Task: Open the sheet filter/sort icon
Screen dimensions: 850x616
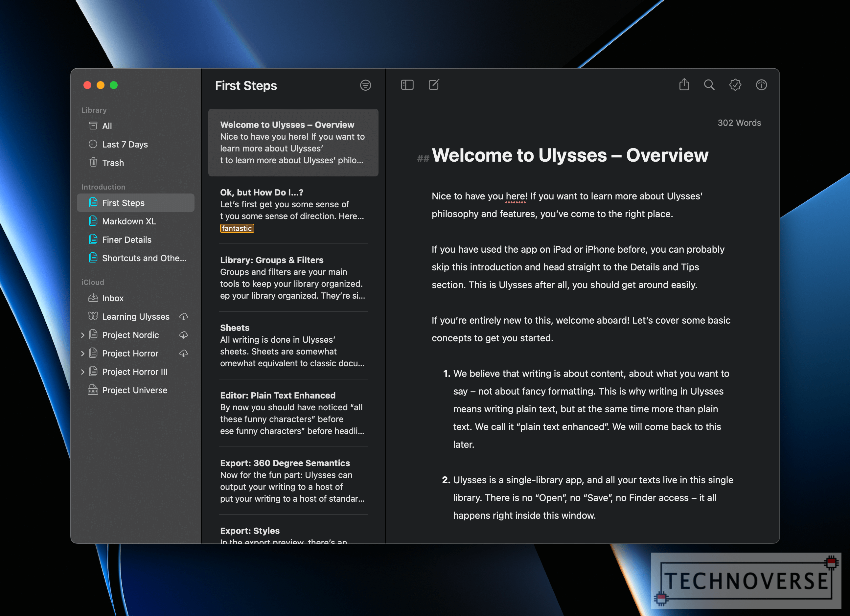Action: [x=366, y=85]
